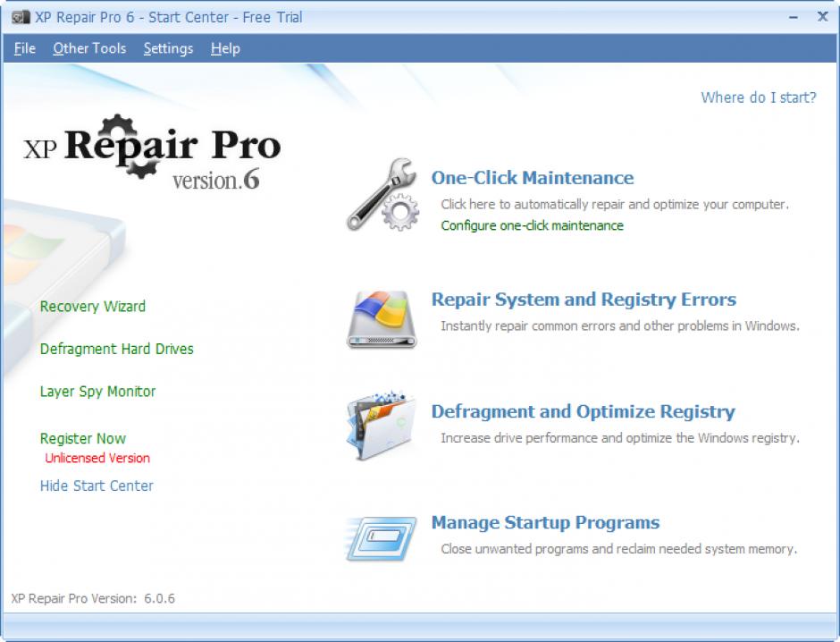Open Layer Spy Monitor
This screenshot has height=642, width=840.
[97, 392]
